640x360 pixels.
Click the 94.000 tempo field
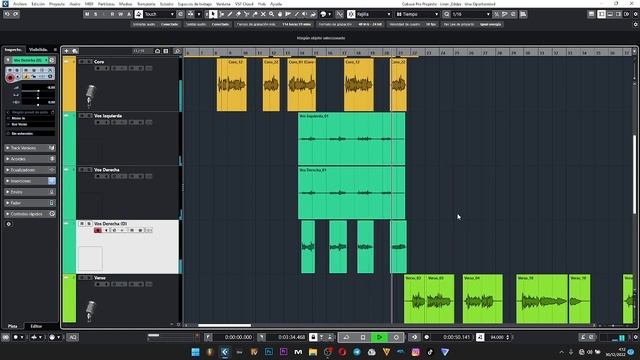click(497, 337)
